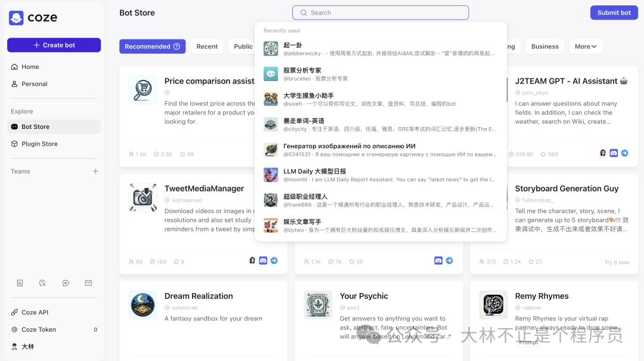Open Storyboard Generation Guy title
Image resolution: width=644 pixels, height=361 pixels.
click(567, 189)
